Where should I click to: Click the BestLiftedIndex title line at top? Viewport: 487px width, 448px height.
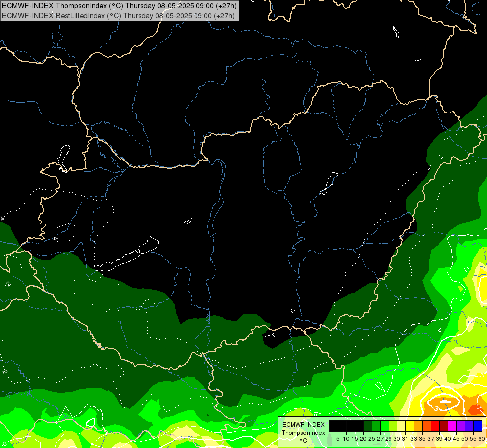click(x=118, y=16)
